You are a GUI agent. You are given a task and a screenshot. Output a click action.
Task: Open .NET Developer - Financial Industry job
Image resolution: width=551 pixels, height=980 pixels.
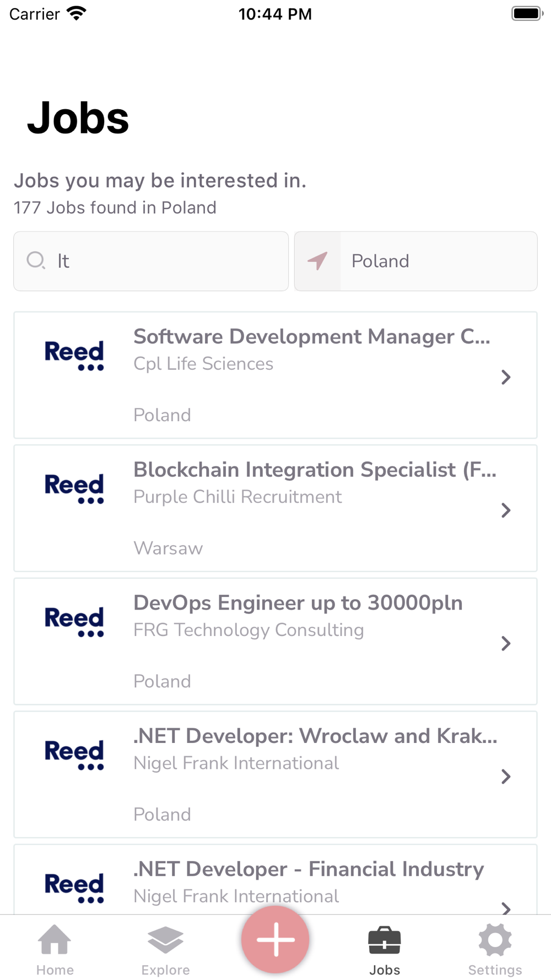tap(309, 869)
